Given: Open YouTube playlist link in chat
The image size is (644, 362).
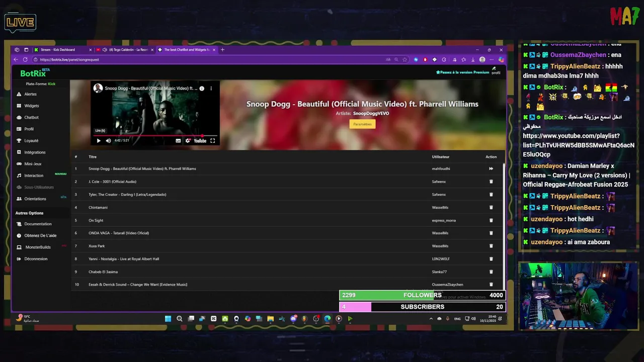Looking at the screenshot, I should (x=579, y=145).
